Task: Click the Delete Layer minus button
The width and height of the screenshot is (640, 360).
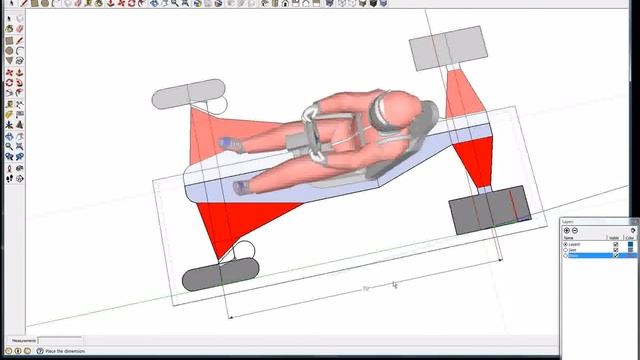Action: [575, 231]
